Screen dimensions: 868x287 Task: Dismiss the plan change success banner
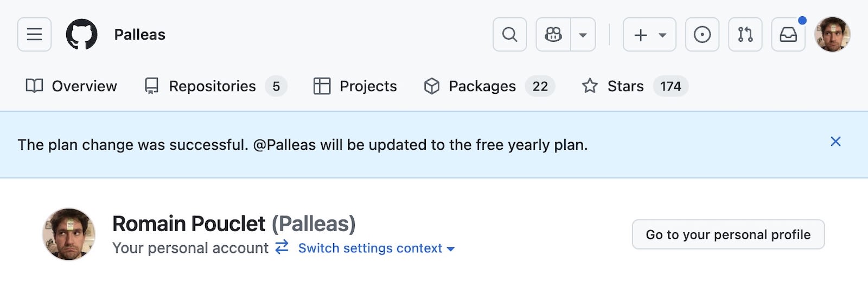[x=835, y=142]
